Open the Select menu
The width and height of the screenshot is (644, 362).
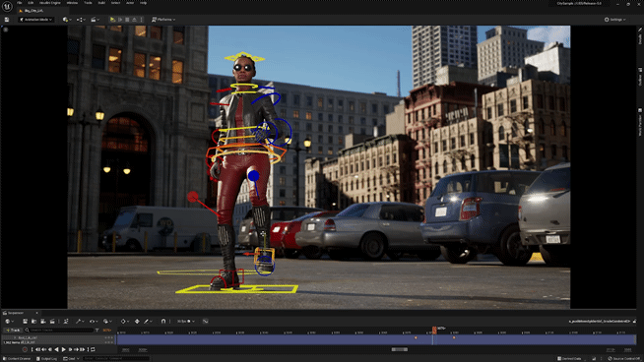click(115, 3)
